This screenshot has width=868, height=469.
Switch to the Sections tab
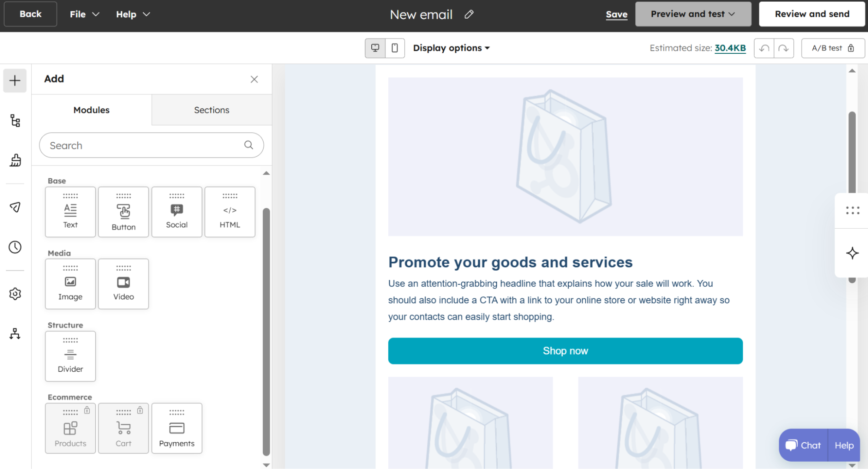[211, 110]
